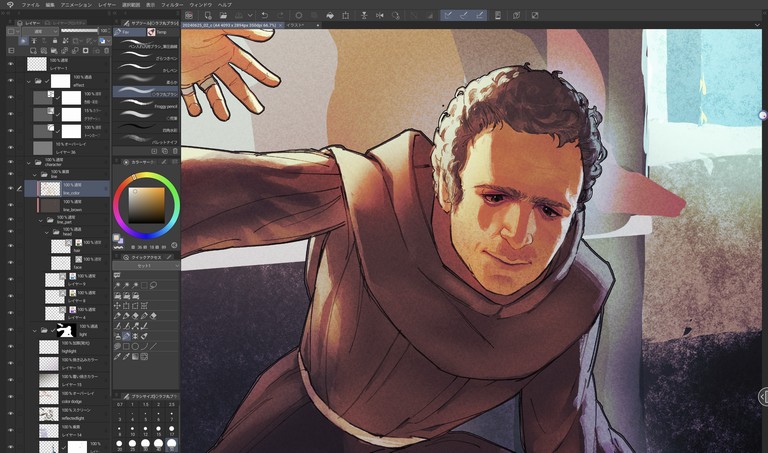Hide the レイヤー1 layer

click(x=10, y=64)
